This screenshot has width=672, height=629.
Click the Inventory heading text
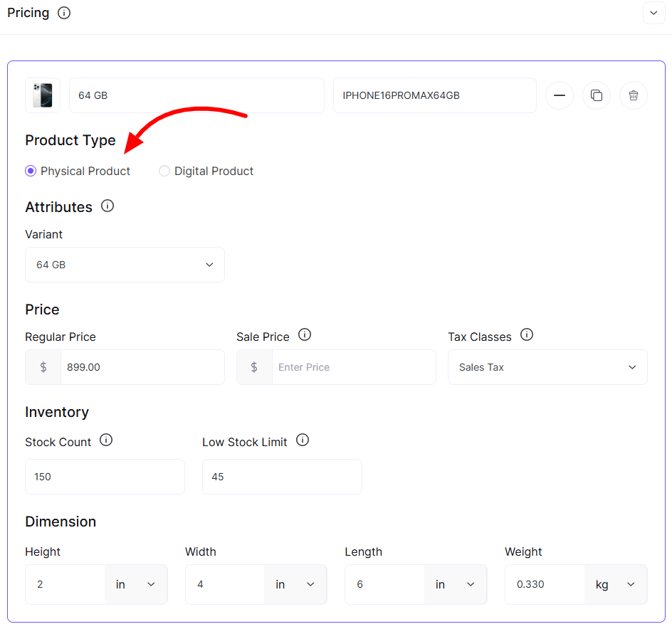[x=57, y=412]
